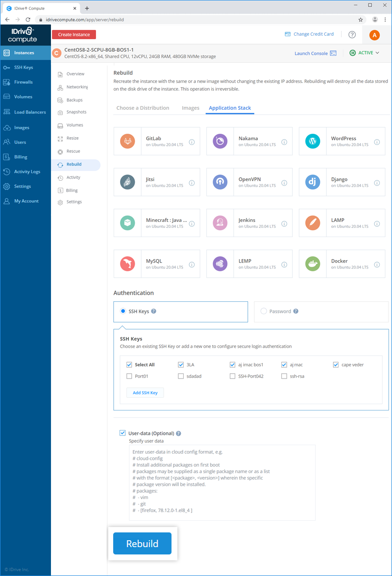Screen dimensions: 392x576
Task: Open the help question mark in header
Action: point(352,34)
